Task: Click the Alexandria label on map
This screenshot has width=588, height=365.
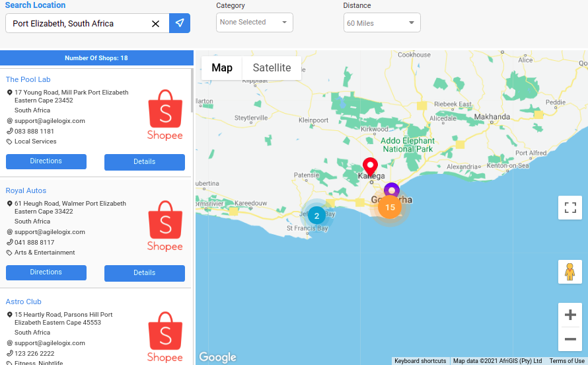Action: (462, 167)
